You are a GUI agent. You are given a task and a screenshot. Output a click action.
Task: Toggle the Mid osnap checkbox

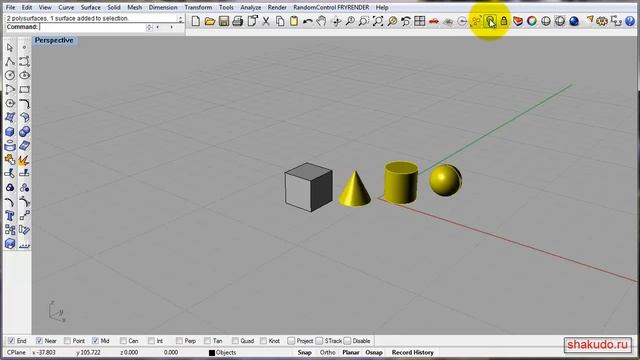[x=95, y=341]
